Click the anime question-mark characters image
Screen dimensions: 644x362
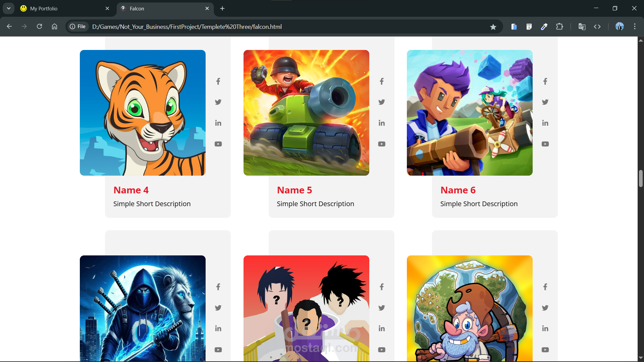tap(306, 308)
